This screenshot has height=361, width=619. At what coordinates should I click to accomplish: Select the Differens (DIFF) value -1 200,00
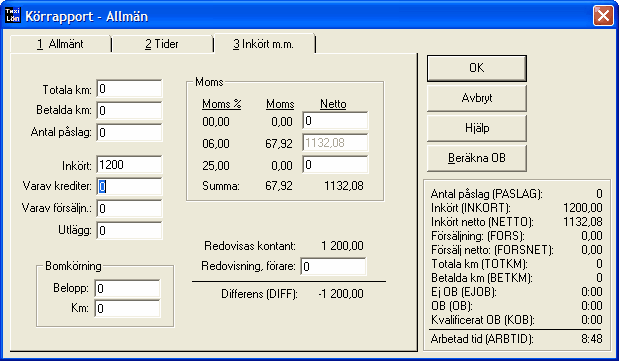click(x=341, y=294)
